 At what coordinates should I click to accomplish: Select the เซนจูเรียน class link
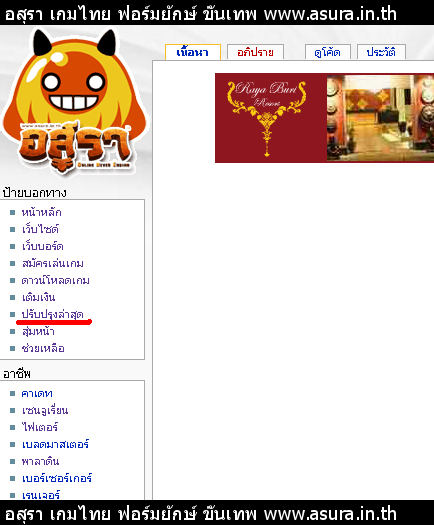[x=45, y=410]
